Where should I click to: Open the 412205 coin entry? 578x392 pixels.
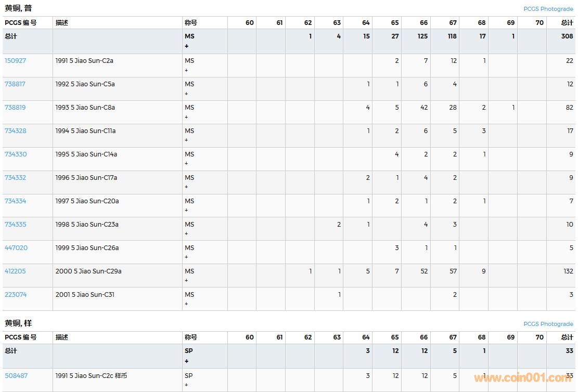(x=15, y=271)
